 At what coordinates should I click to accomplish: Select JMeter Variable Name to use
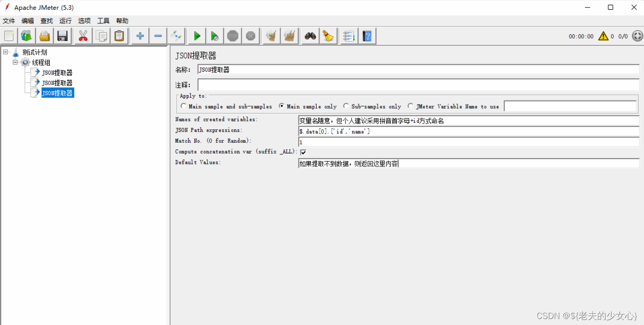point(410,106)
